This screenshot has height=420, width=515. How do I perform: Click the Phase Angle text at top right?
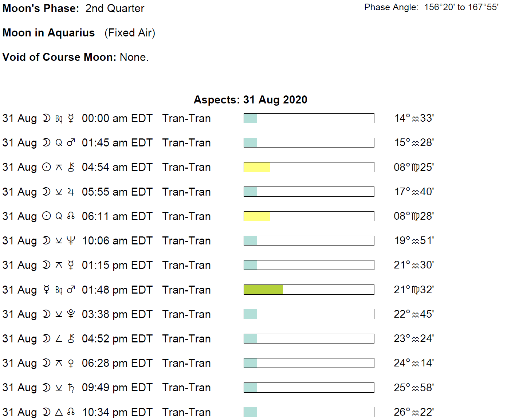click(431, 7)
